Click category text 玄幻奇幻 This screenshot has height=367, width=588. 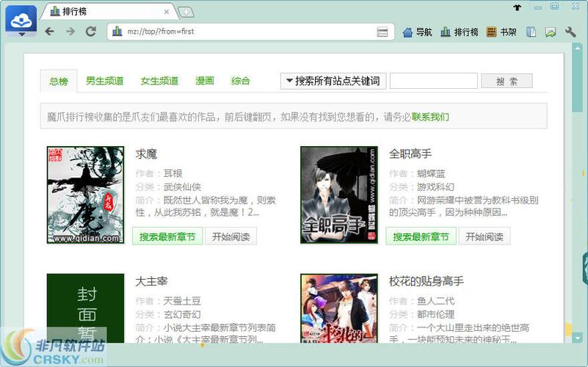pos(182,314)
